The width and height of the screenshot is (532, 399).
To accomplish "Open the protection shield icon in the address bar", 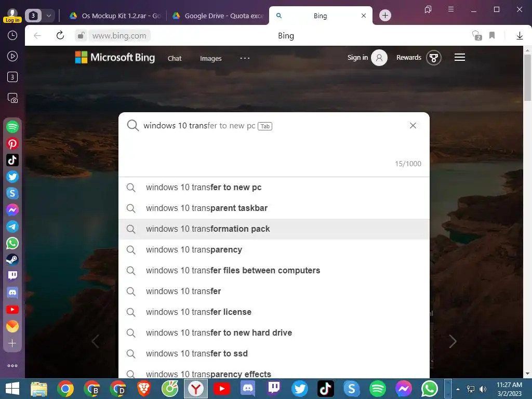I will coord(477,35).
